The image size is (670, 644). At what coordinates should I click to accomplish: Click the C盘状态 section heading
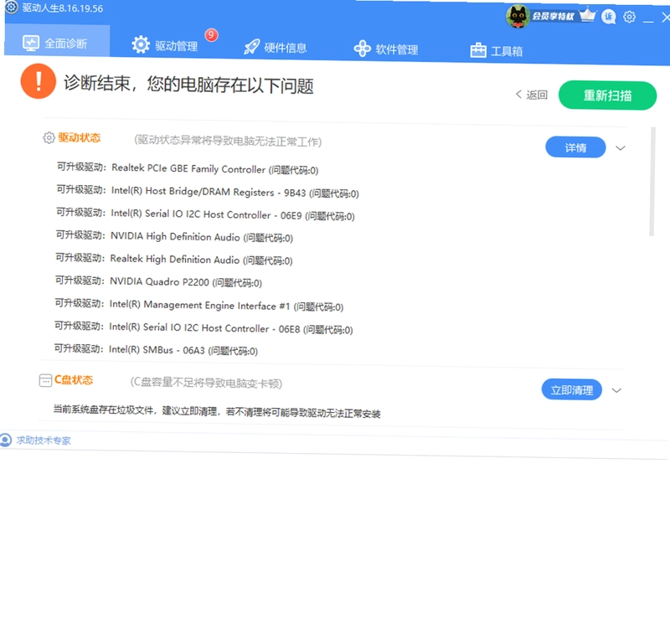click(74, 380)
